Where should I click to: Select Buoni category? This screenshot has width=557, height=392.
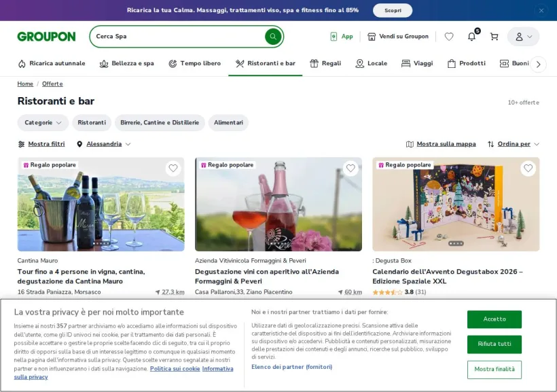(514, 63)
